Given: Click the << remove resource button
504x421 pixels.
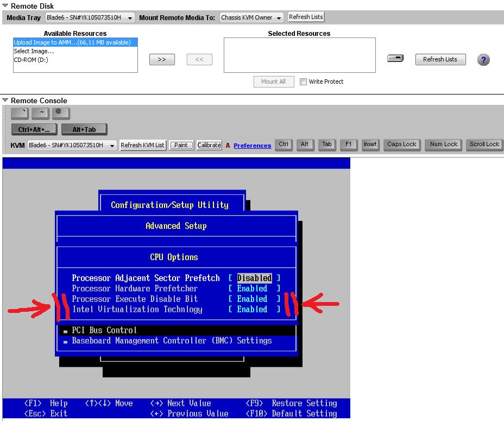Looking at the screenshot, I should tap(199, 60).
